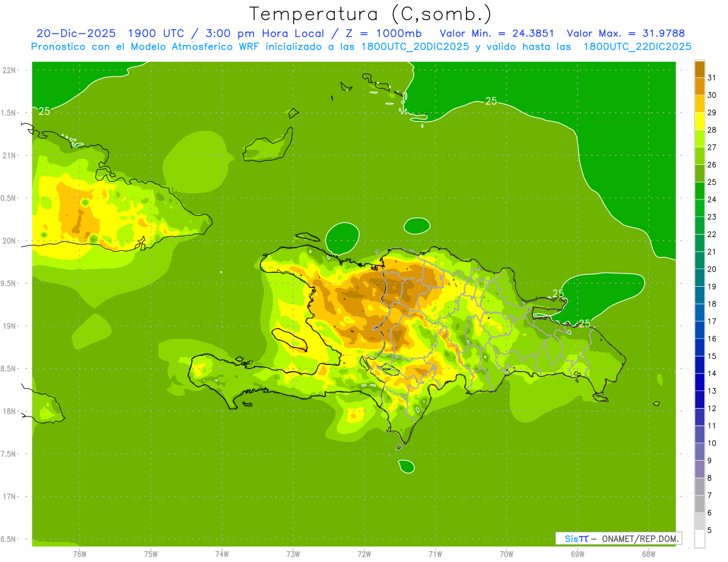This screenshot has width=728, height=562.
Task: Pick the purple swatch between 9 and 10
Action: pos(700,452)
